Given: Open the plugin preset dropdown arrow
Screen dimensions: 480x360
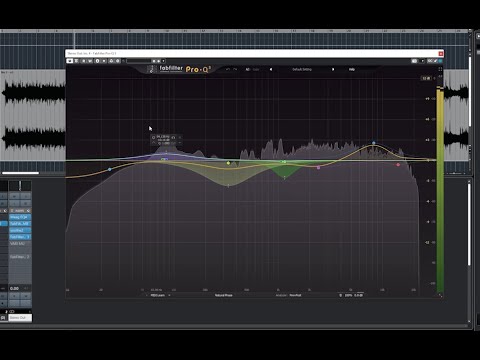Looking at the screenshot, I should (163, 61).
